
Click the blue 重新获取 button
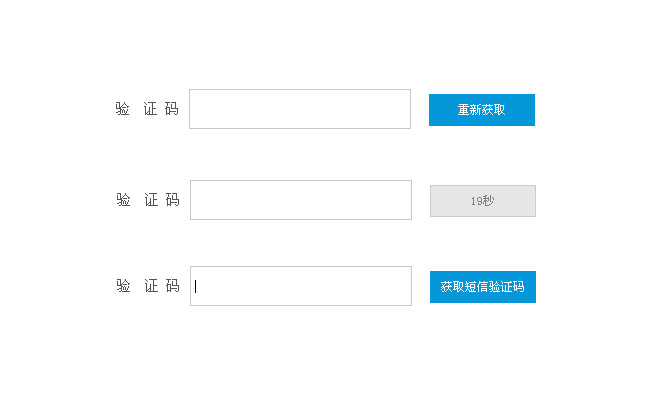tap(481, 110)
